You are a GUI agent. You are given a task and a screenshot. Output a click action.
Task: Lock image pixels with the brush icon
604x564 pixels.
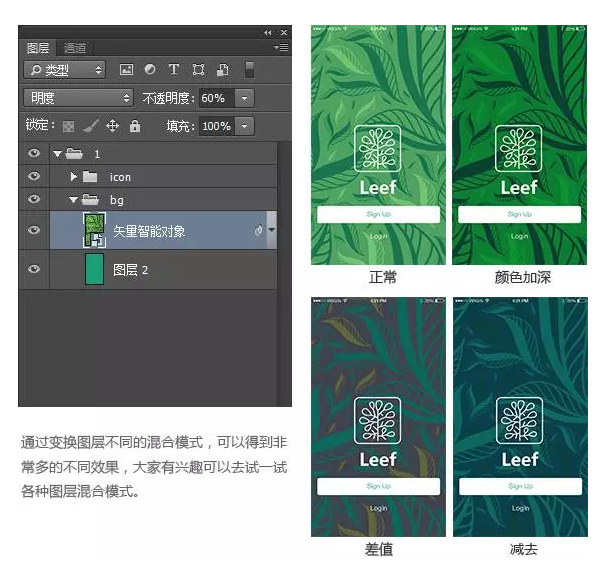click(x=90, y=127)
